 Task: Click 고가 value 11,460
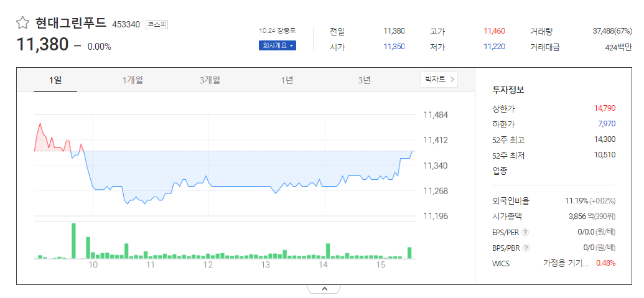tap(494, 31)
